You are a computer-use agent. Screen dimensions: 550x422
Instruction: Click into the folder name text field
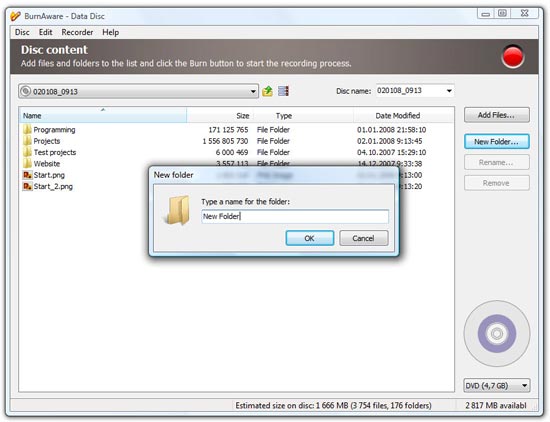click(x=295, y=216)
